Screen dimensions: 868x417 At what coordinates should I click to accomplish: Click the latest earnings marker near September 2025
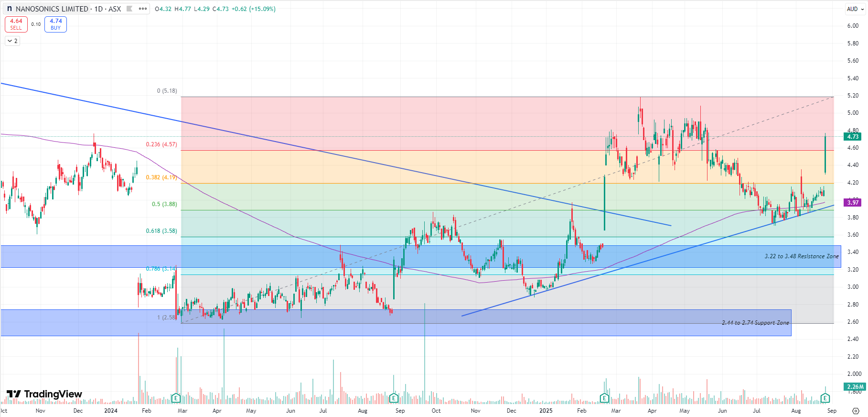[x=825, y=398]
